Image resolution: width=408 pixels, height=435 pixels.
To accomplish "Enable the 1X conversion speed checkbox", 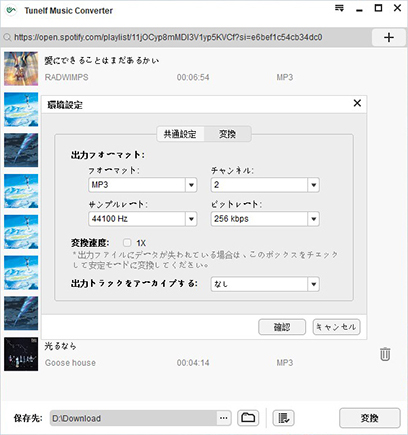I will 127,242.
